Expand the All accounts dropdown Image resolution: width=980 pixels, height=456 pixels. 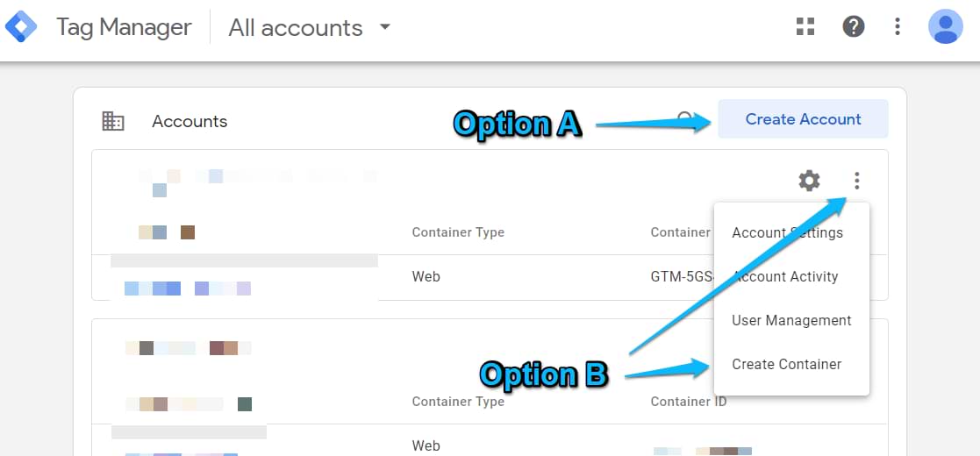384,27
